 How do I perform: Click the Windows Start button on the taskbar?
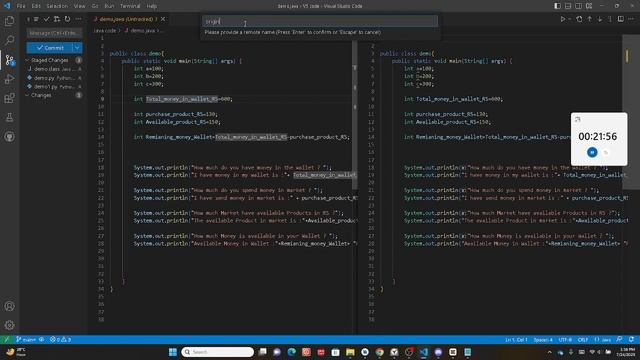[x=173, y=352]
